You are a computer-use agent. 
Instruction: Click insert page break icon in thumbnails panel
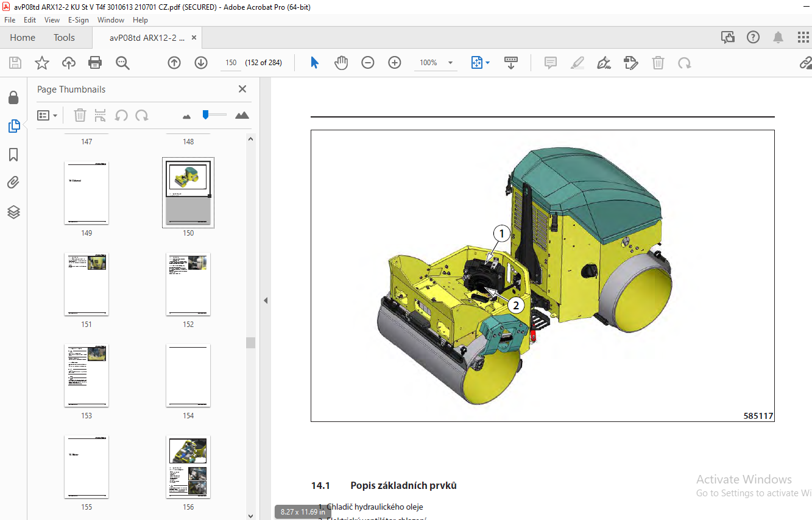101,115
